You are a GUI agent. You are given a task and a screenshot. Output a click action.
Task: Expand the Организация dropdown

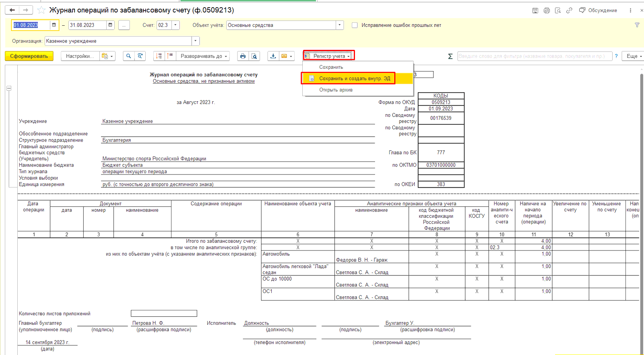195,41
